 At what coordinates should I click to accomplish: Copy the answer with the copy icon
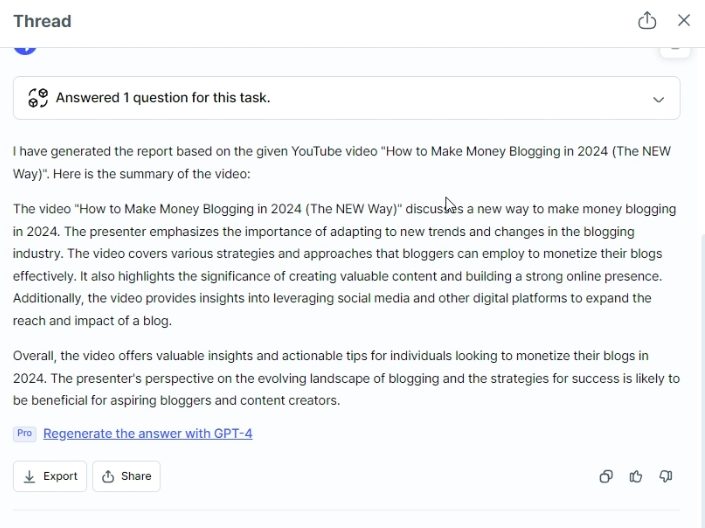point(606,476)
